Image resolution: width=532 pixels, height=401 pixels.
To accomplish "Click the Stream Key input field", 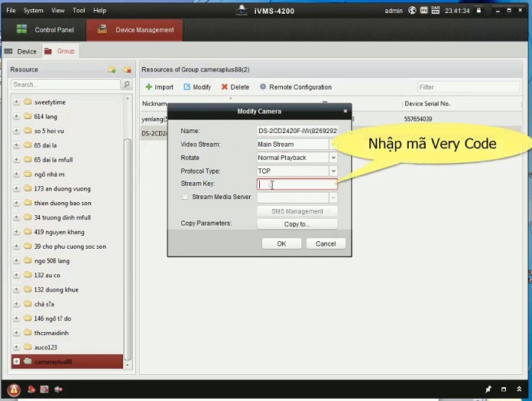I will pyautogui.click(x=297, y=184).
